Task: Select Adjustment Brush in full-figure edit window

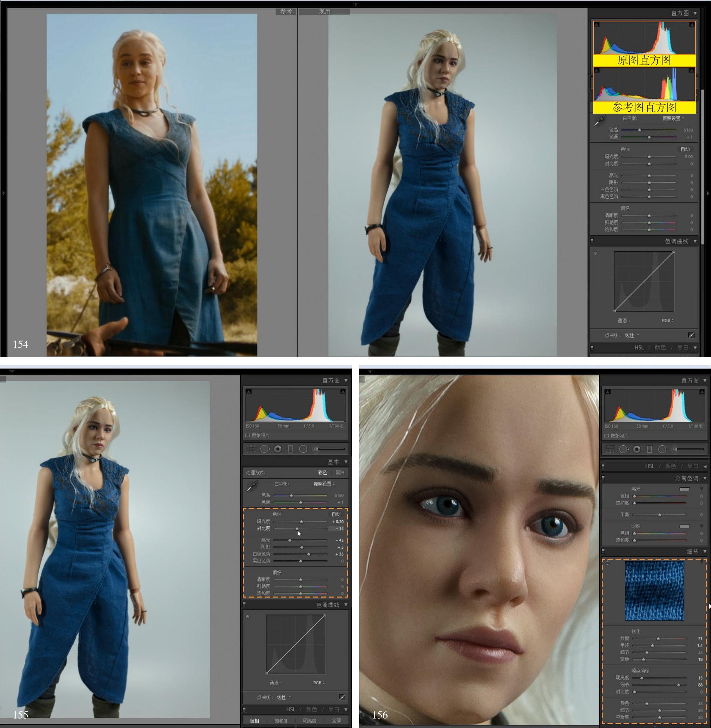Action: (x=329, y=449)
